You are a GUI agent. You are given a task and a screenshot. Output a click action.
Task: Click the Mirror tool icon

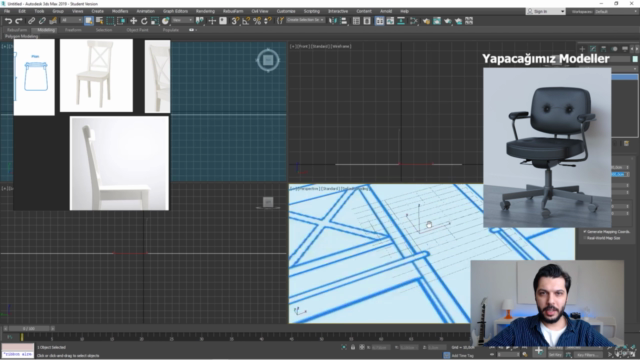click(x=333, y=21)
